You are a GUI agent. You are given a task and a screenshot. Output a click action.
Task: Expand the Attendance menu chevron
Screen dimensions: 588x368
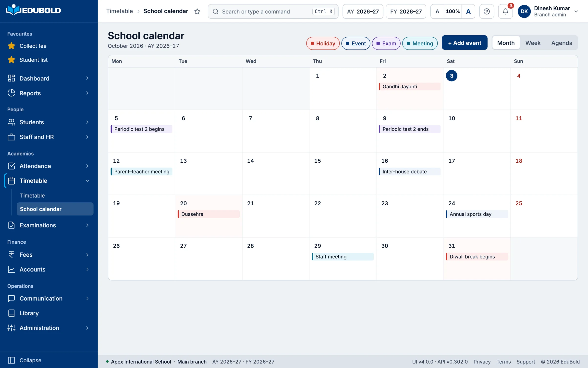87,166
